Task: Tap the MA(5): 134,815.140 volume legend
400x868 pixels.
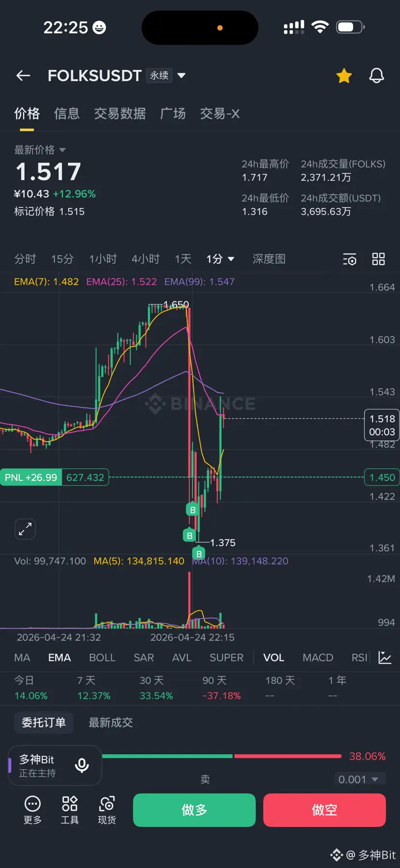Action: coord(139,561)
